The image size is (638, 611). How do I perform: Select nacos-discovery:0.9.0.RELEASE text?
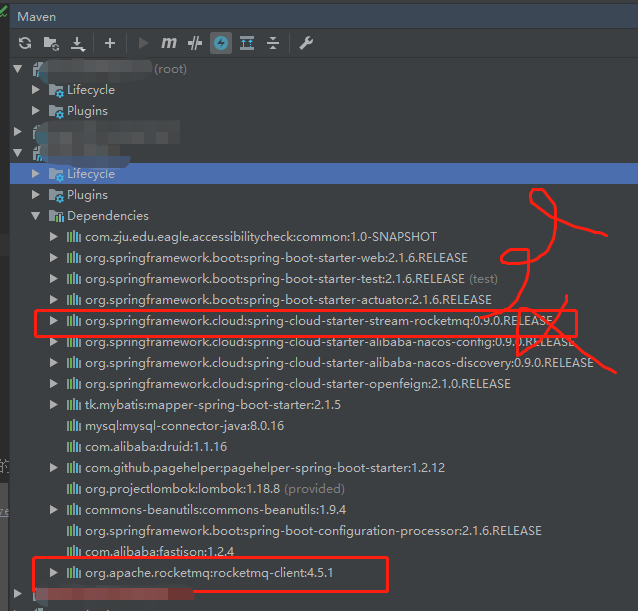coord(339,363)
